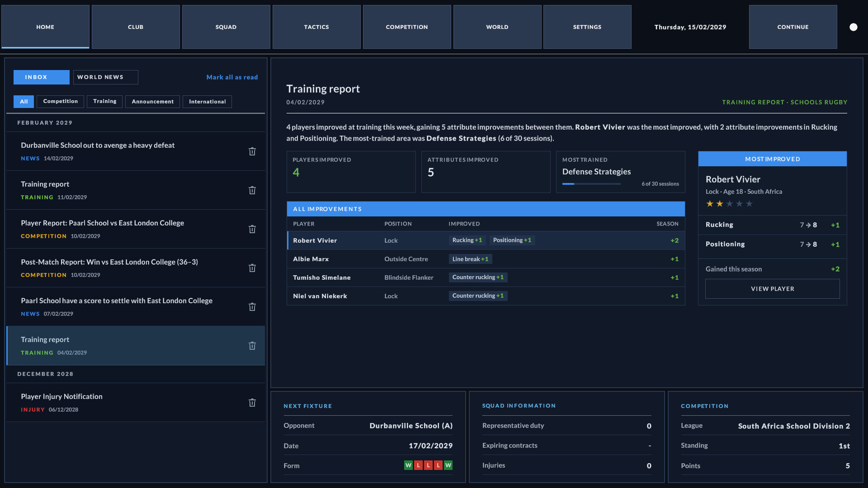Go to the Squad screen
The height and width of the screenshot is (488, 868).
tap(226, 27)
